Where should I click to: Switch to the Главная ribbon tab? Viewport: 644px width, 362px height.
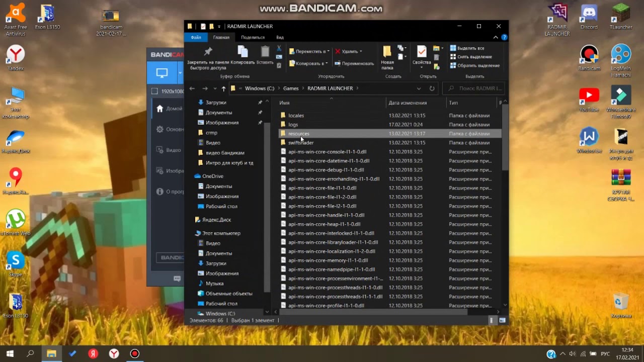click(x=221, y=37)
